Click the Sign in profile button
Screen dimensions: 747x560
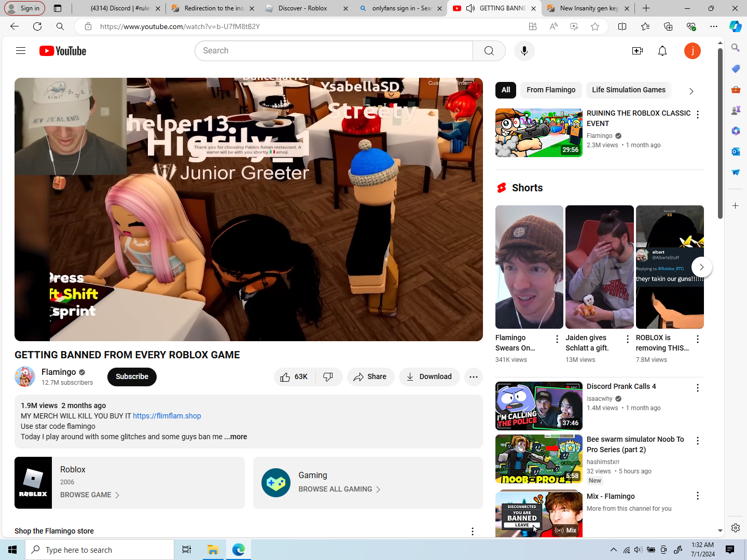tap(24, 8)
